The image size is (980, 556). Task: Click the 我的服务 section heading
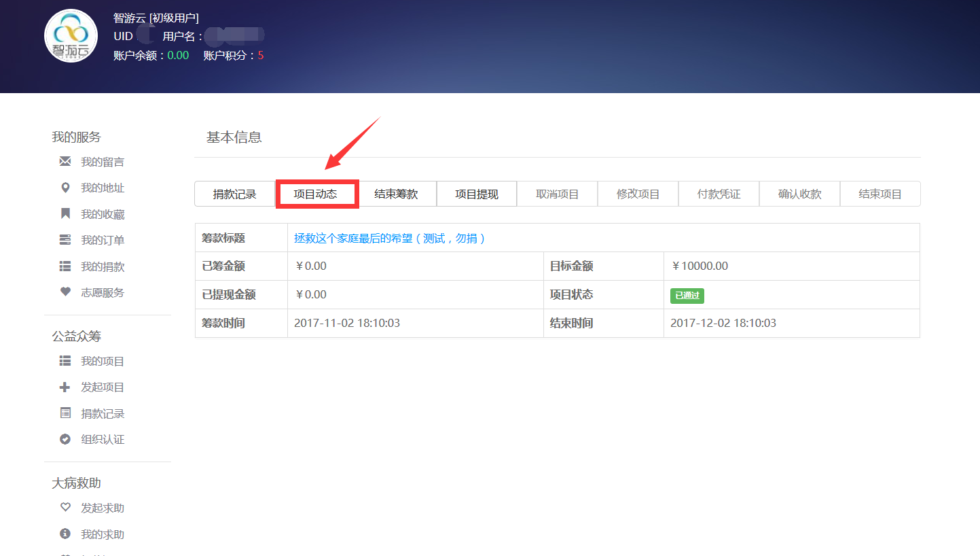76,137
